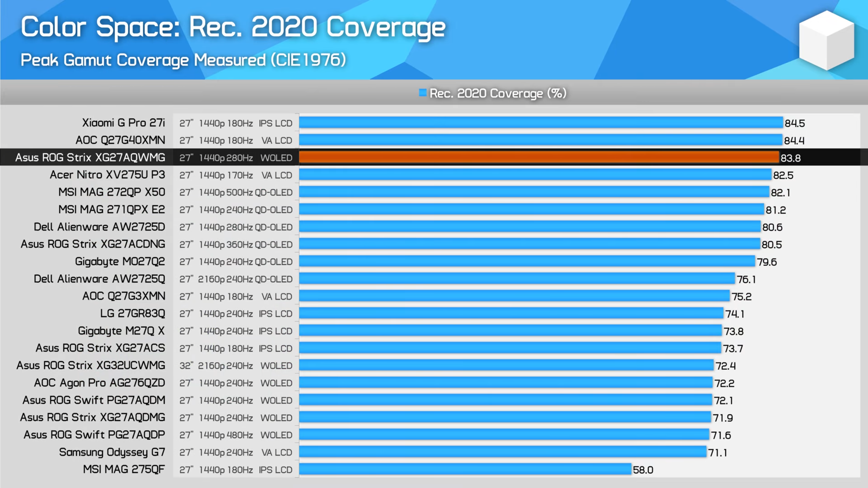Click the 72.4 value for XG32UCWMG
The height and width of the screenshot is (488, 868).
tap(726, 366)
